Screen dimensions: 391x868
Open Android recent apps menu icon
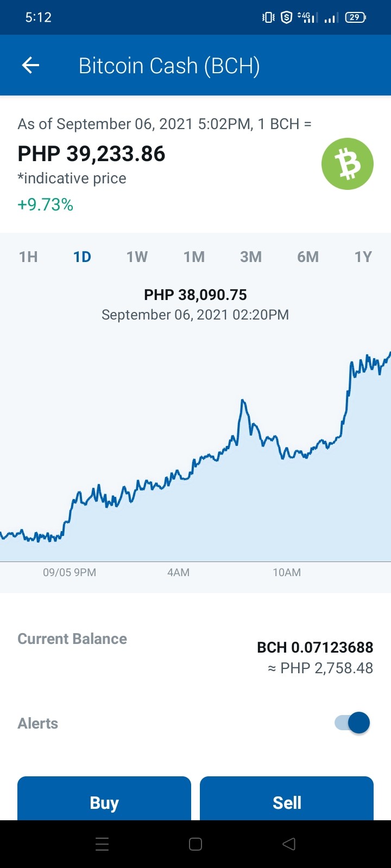[102, 844]
